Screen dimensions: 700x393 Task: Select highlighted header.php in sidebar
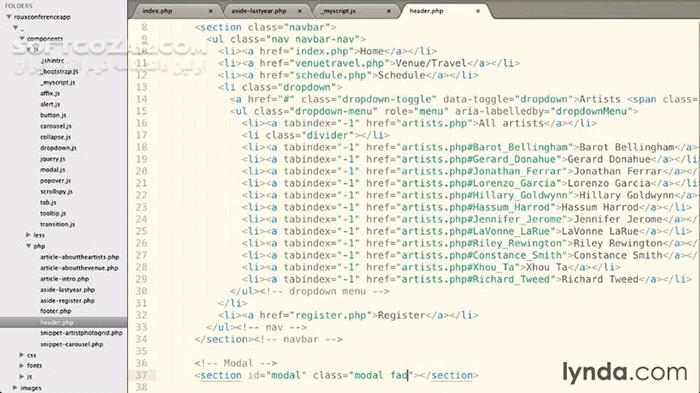pyautogui.click(x=57, y=322)
